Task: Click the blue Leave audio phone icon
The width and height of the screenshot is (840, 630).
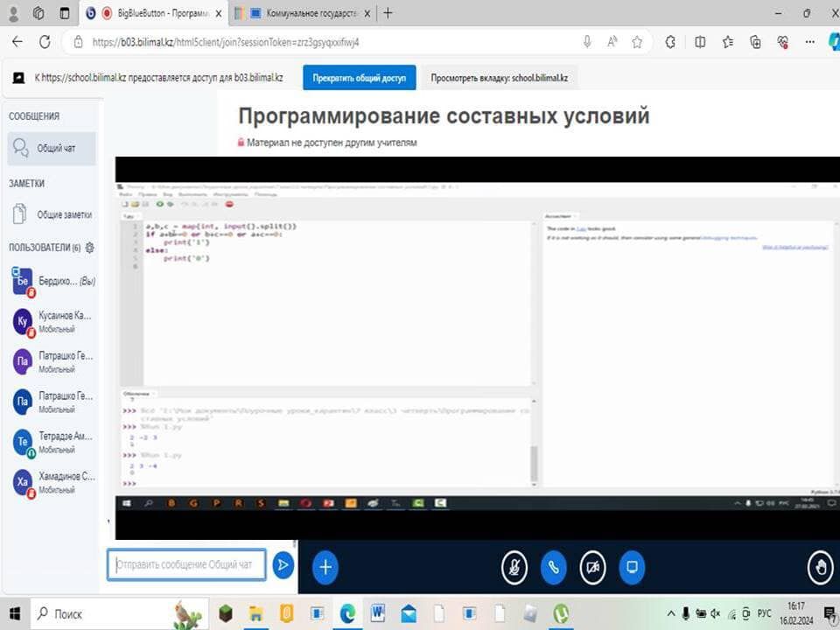Action: coord(554,568)
